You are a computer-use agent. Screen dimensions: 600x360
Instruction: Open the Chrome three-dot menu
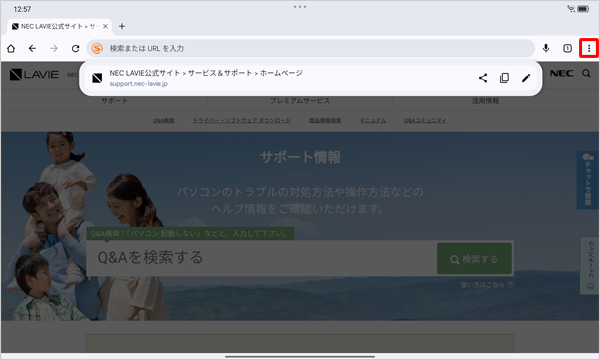[x=589, y=48]
